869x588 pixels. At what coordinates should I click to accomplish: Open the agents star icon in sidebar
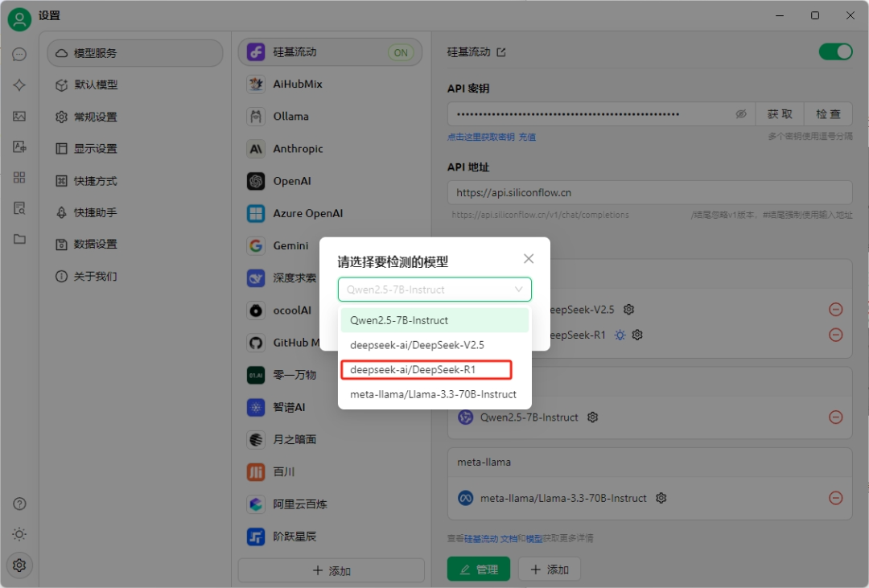point(19,84)
